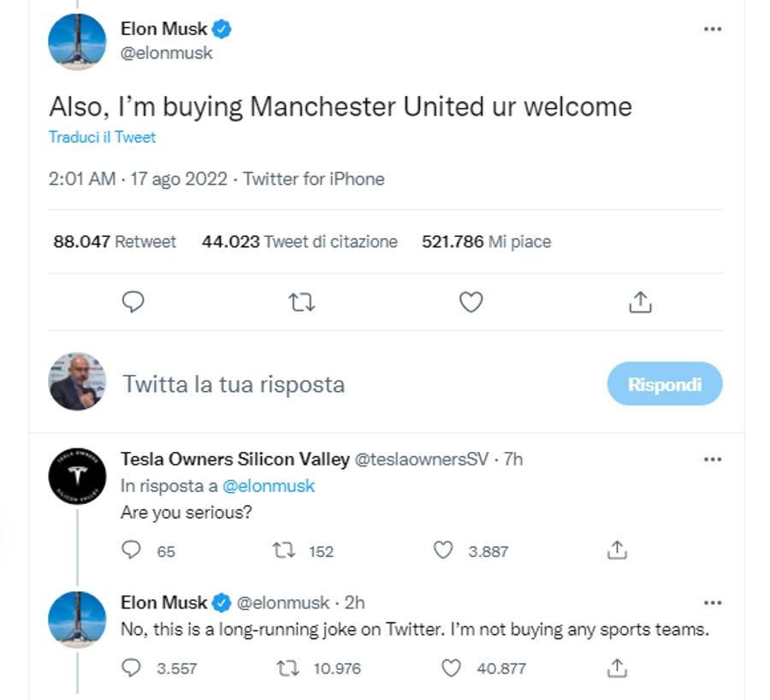Screen dimensions: 770x700
Task: Reply to the 'Are you serious?' tweet
Action: (x=131, y=550)
